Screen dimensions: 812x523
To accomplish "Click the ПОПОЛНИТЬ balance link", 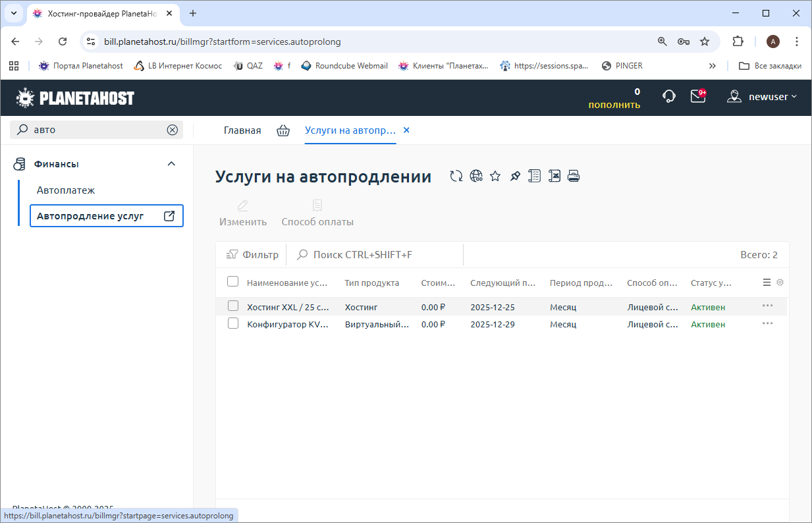I will [614, 105].
